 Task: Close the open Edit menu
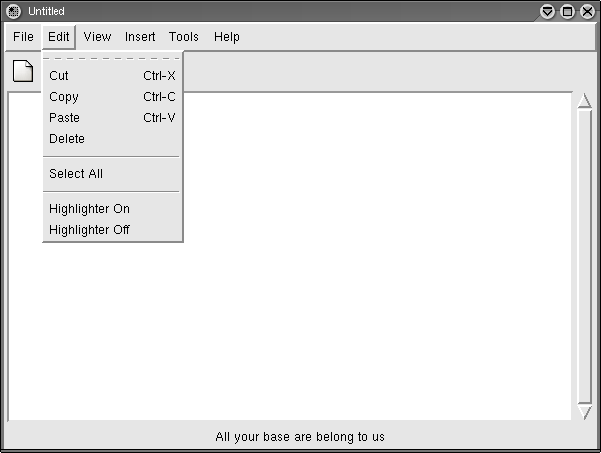[x=59, y=37]
